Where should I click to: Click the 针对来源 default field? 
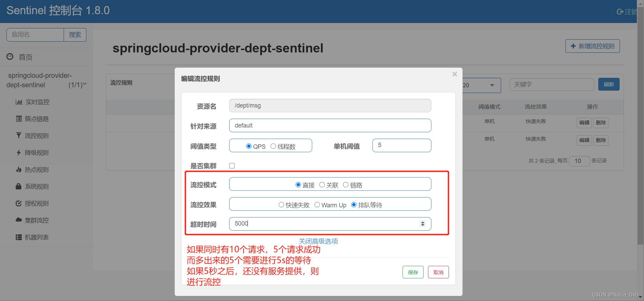click(330, 125)
